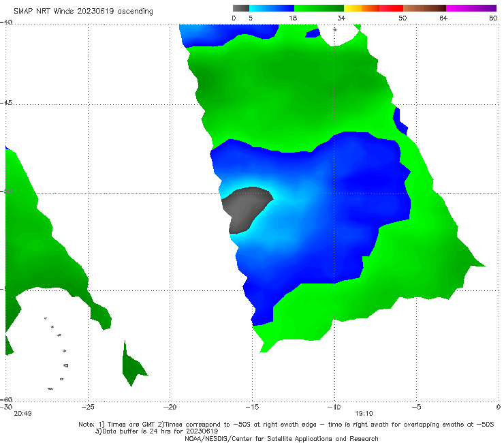Viewport: 504px width, 443px height.
Task: Click the color bar label '50'
Action: point(403,18)
